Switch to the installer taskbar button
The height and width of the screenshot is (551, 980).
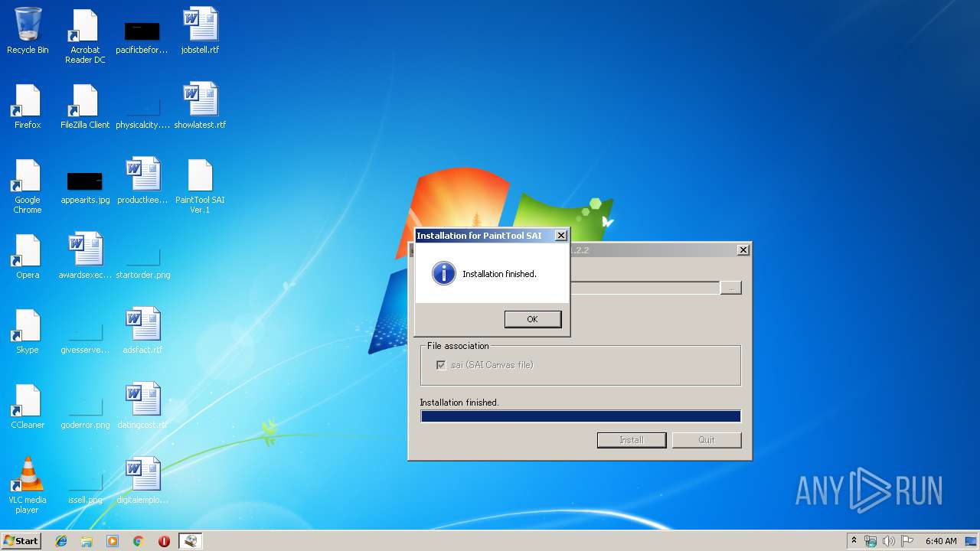coord(190,540)
